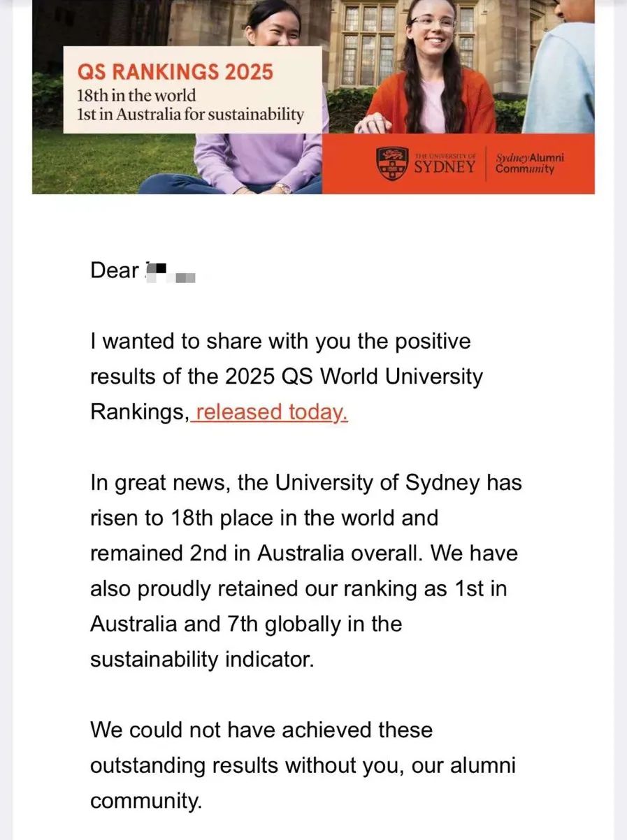The height and width of the screenshot is (840, 627).
Task: Click "1st in Australia for sustainability" banner text
Action: (x=190, y=114)
